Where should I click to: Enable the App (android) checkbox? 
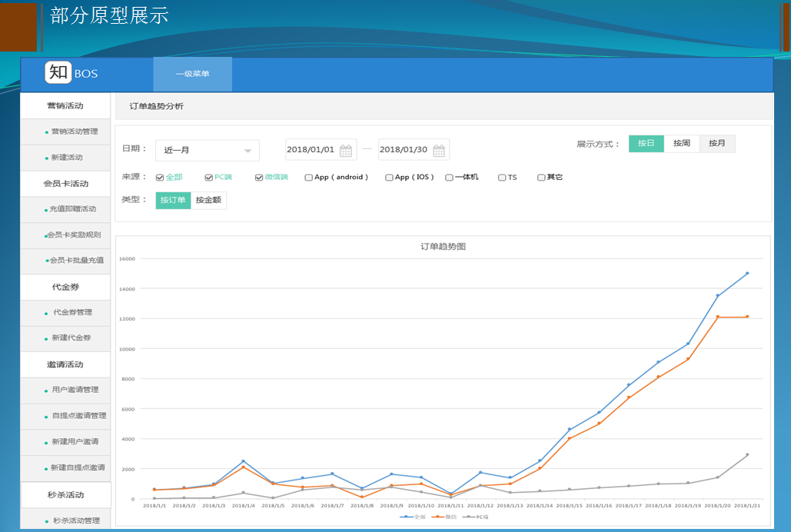tap(308, 178)
